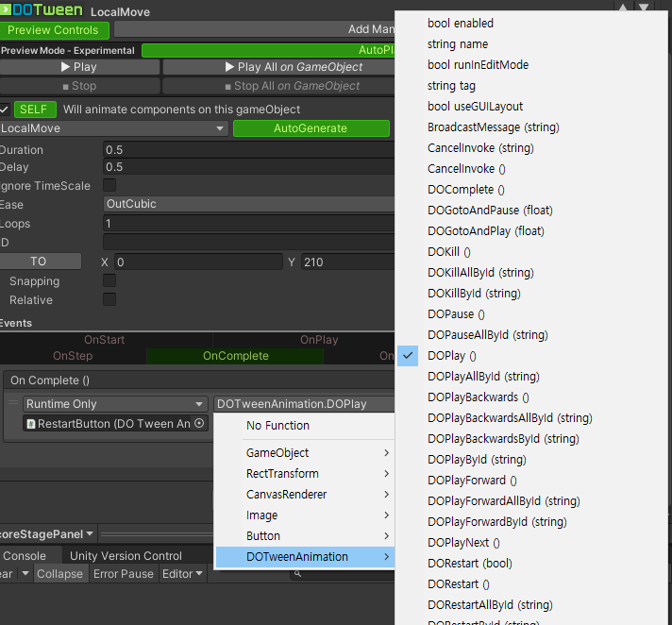672x625 pixels.
Task: Select the OnComplete event tab
Action: 235,356
